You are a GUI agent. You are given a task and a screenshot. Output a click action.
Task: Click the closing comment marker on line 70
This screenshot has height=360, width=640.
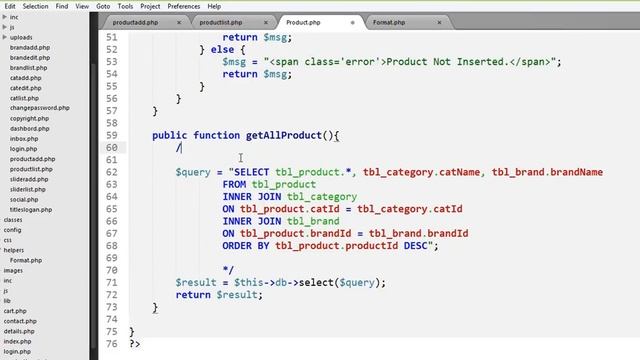click(228, 270)
